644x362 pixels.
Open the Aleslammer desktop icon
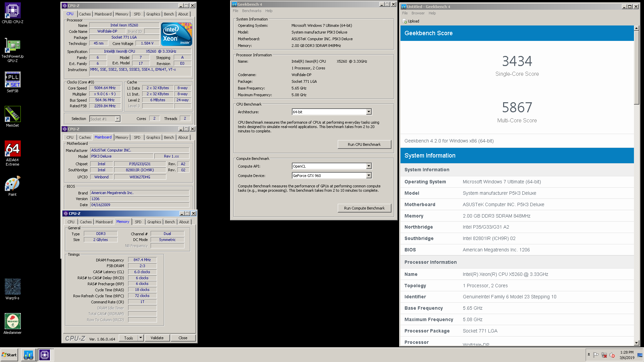coord(12,323)
